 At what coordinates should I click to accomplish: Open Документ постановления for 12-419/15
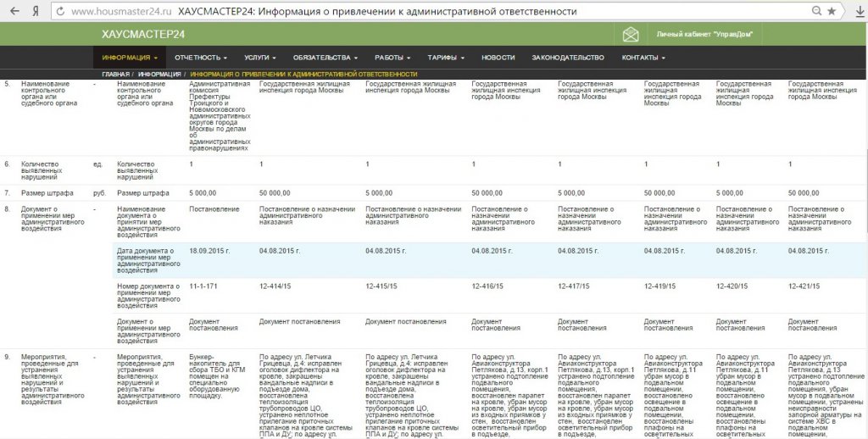[668, 325]
